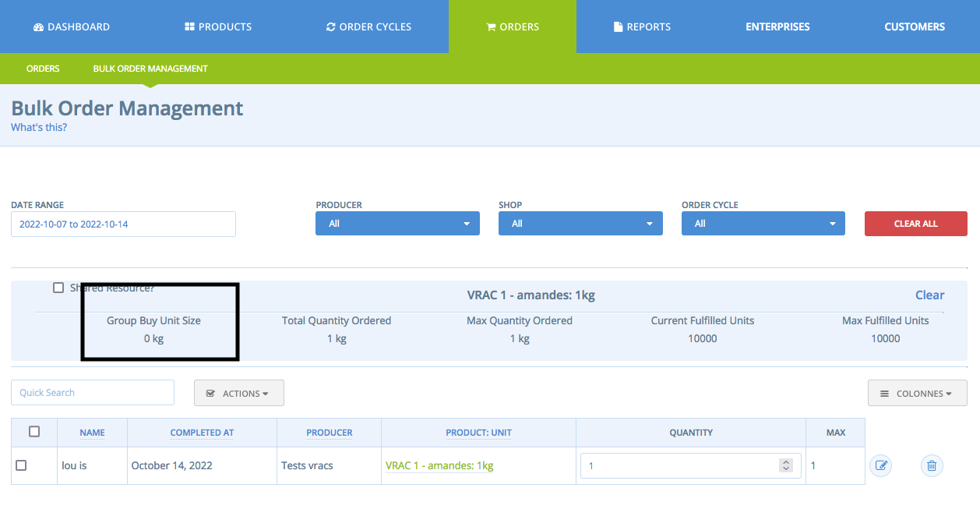The height and width of the screenshot is (509, 980).
Task: Click the Products grid icon
Action: pyautogui.click(x=188, y=26)
